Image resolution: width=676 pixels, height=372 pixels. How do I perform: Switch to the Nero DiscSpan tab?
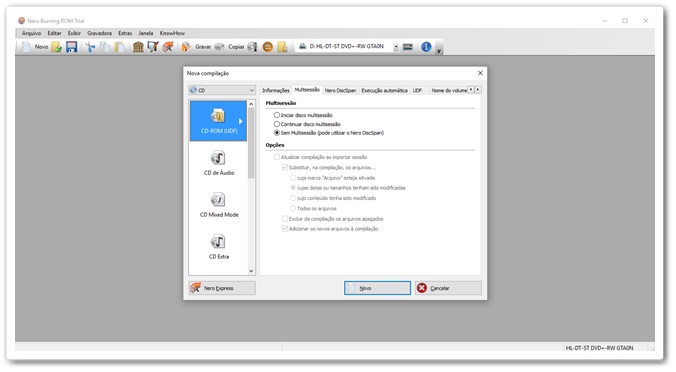[340, 91]
